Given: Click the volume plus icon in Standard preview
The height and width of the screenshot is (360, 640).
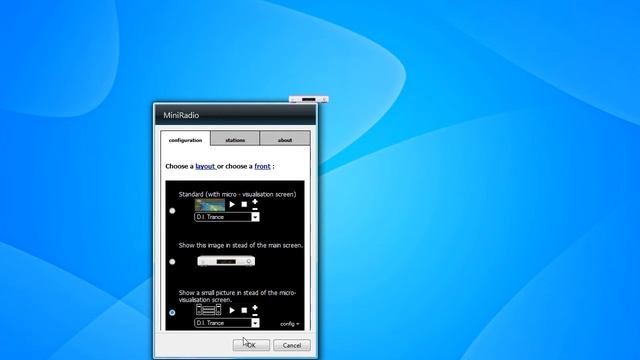Looking at the screenshot, I should coord(255,202).
